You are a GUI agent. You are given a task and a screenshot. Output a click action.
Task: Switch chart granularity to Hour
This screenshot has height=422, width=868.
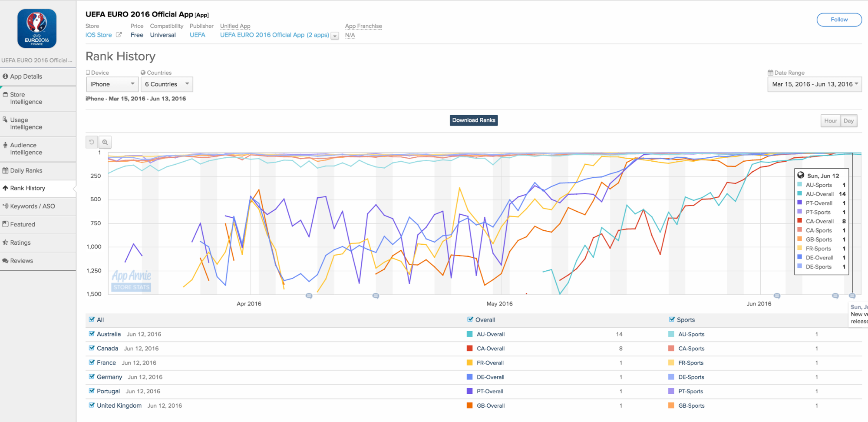(x=830, y=121)
